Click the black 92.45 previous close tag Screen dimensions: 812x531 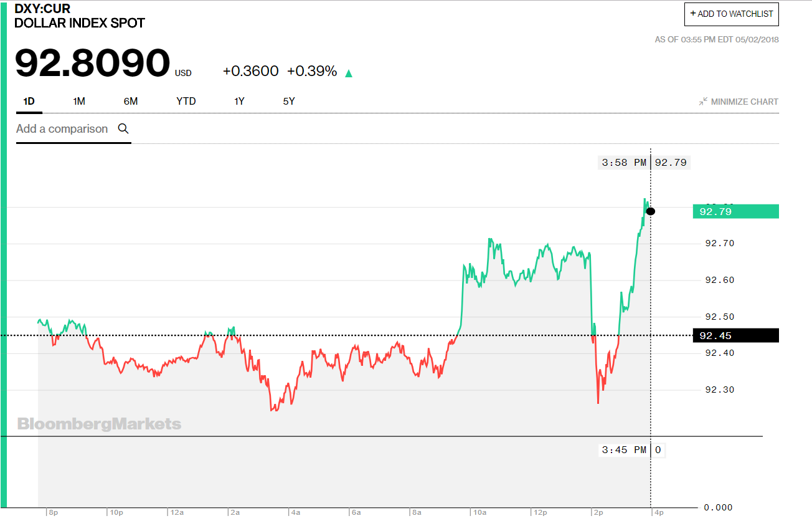click(x=735, y=335)
